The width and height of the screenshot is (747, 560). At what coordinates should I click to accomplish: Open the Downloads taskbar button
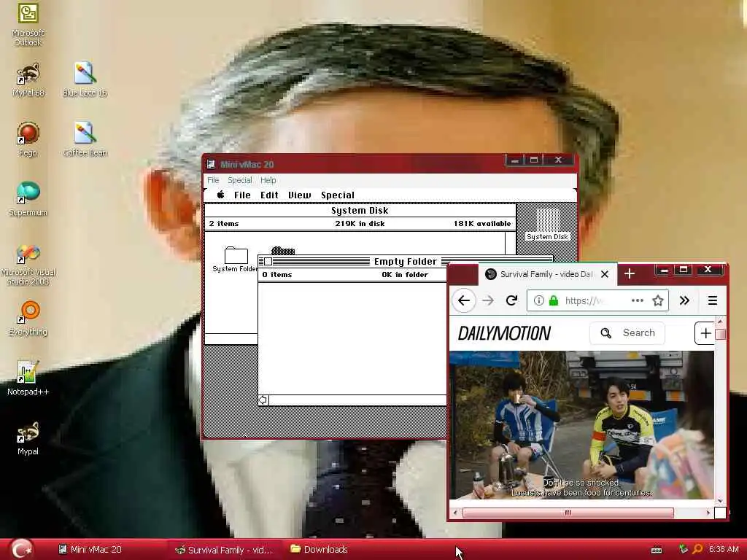(320, 550)
